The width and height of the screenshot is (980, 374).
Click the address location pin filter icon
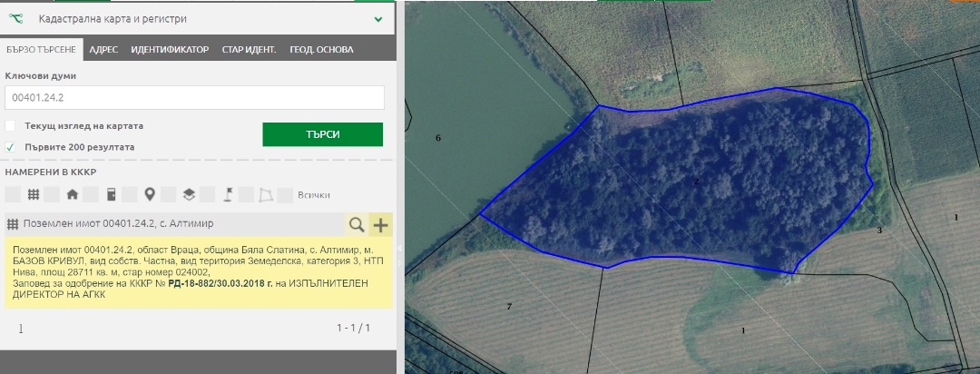[150, 194]
